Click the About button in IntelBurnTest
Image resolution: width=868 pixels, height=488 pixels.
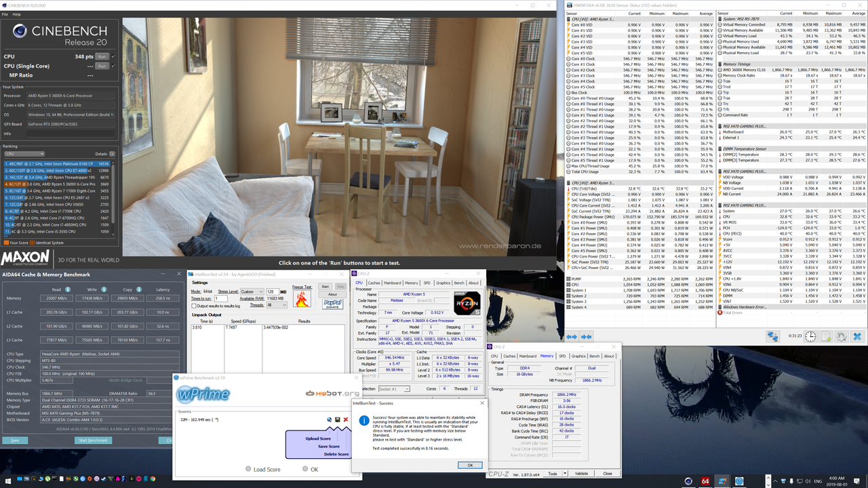tap(332, 294)
